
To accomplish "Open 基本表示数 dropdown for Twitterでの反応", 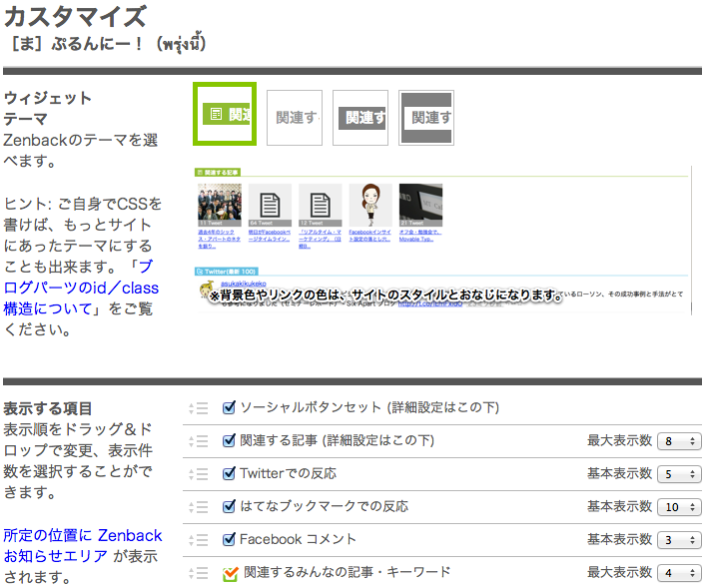I will (x=679, y=474).
